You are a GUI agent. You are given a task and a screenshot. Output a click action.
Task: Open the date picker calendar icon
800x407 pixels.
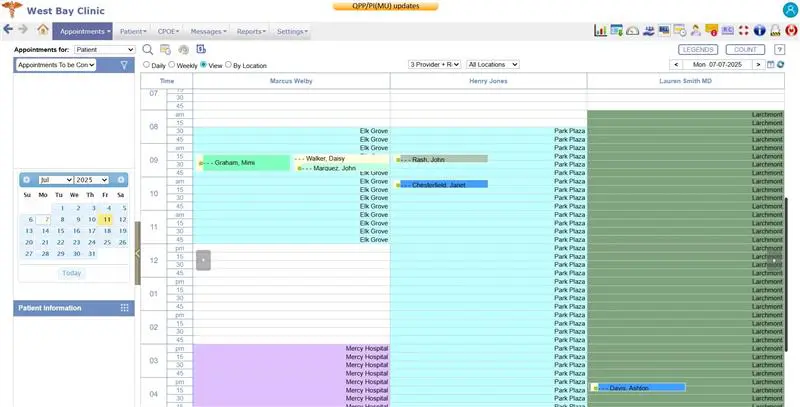771,65
